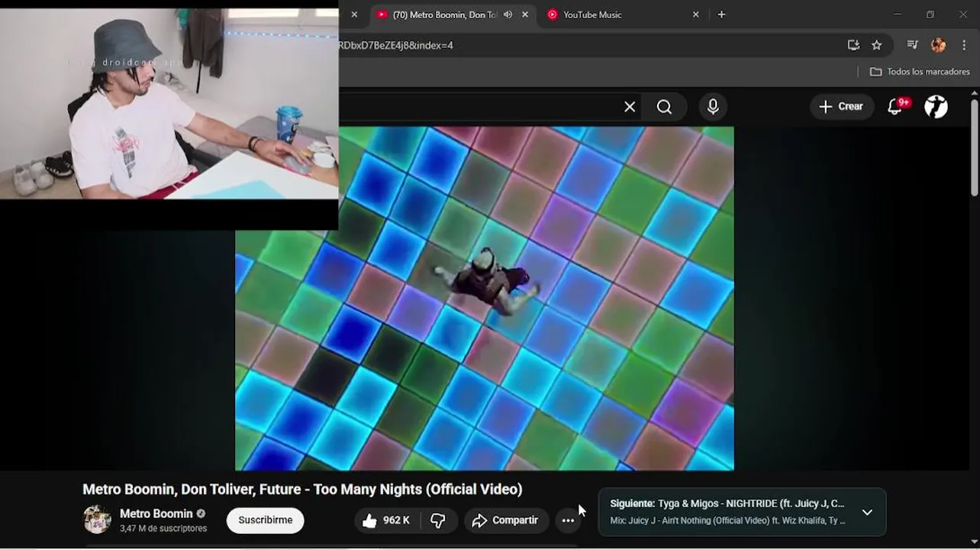Open Chrome media controls icon
980x550 pixels.
[x=912, y=45]
